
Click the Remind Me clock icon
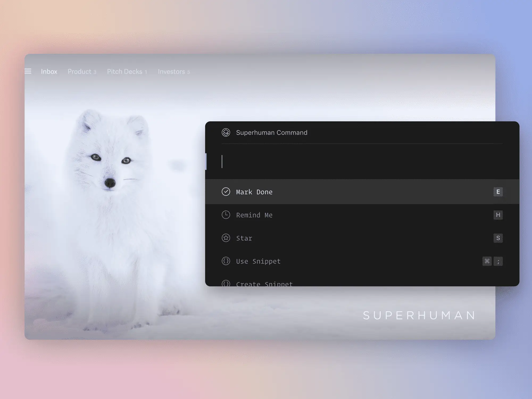[x=225, y=215]
